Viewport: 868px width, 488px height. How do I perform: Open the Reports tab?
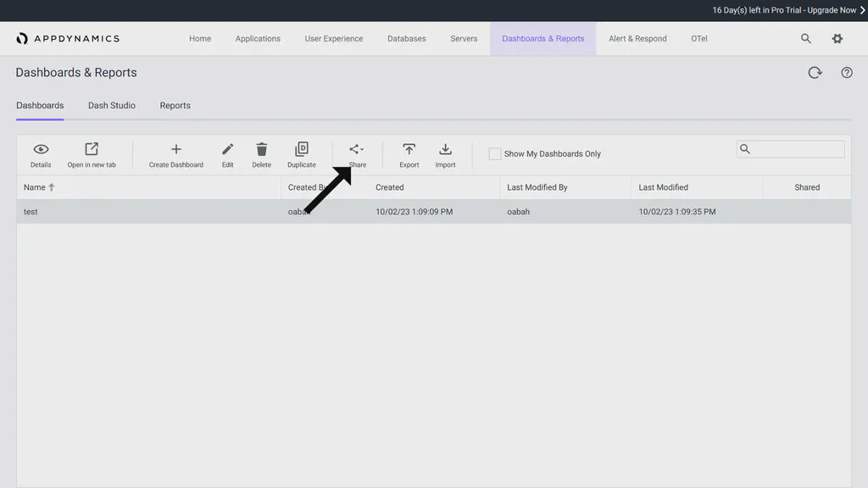click(175, 105)
